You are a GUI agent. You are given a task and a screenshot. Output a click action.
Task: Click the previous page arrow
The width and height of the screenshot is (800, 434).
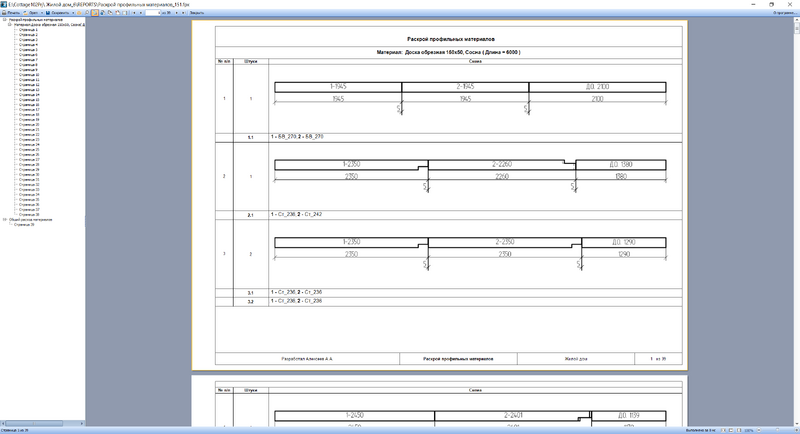tap(141, 13)
